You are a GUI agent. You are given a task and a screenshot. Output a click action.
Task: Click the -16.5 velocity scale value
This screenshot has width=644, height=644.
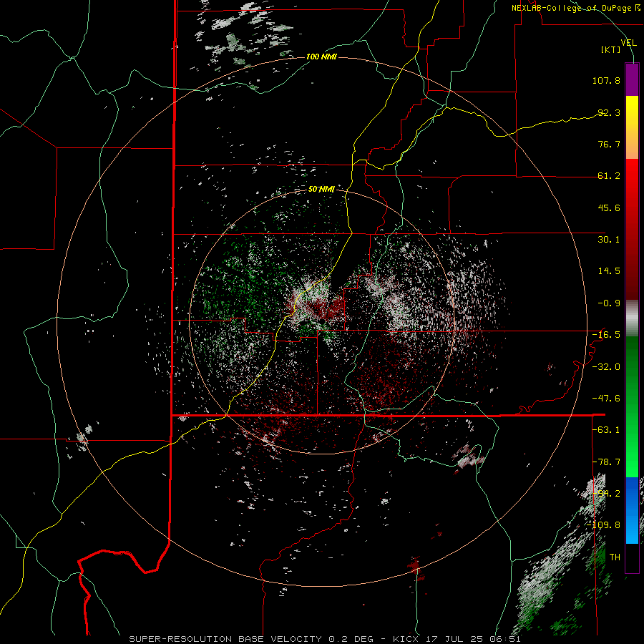point(606,335)
